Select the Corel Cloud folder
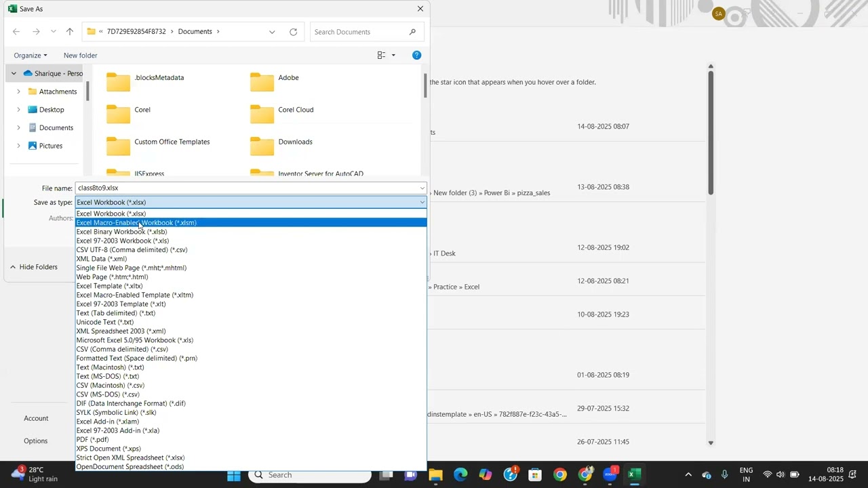 point(282,113)
